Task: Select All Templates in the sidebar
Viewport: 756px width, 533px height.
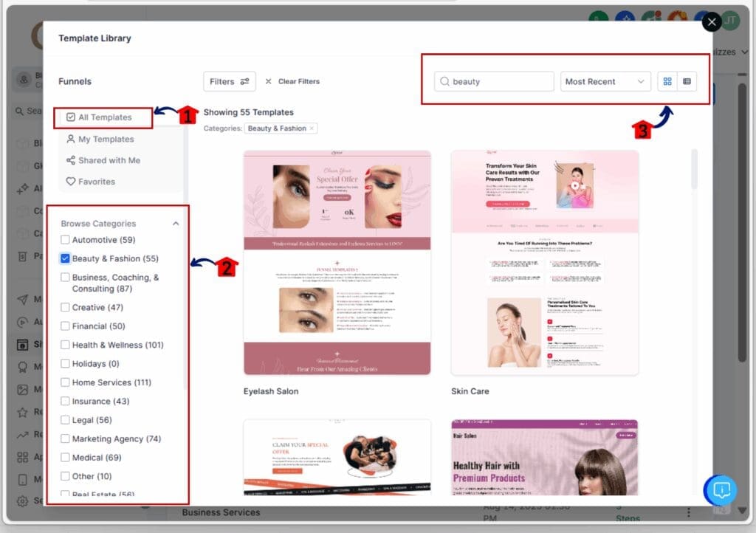Action: [103, 116]
